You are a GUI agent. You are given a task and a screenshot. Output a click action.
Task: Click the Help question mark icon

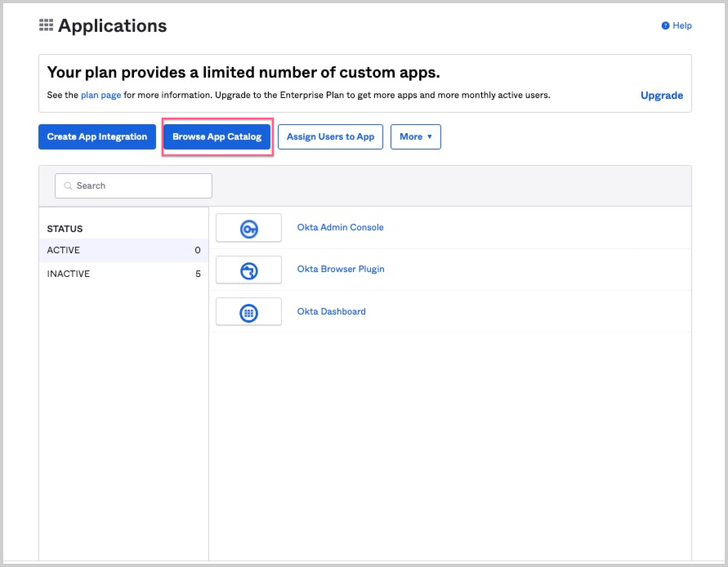(665, 26)
